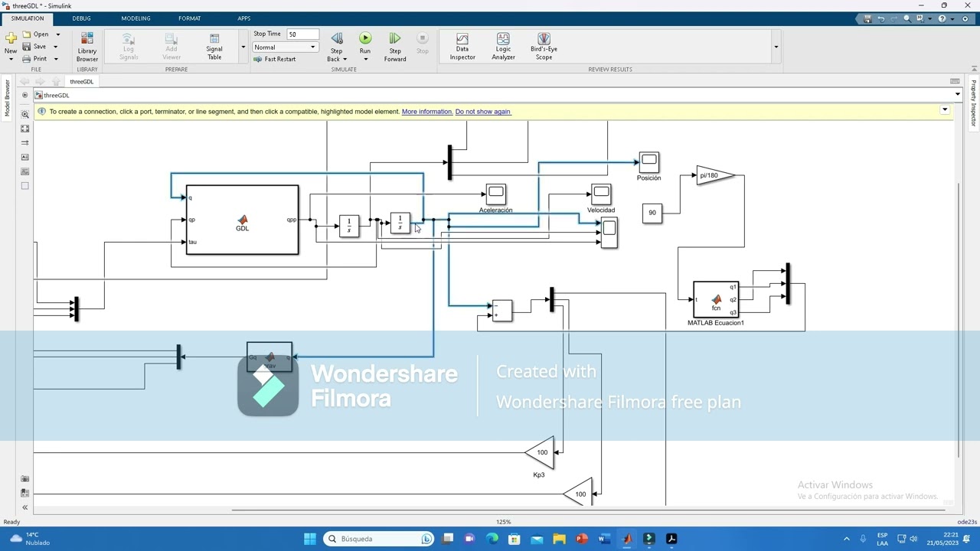Click the Windows Start button
Screen dimensions: 980x551
pos(310,539)
